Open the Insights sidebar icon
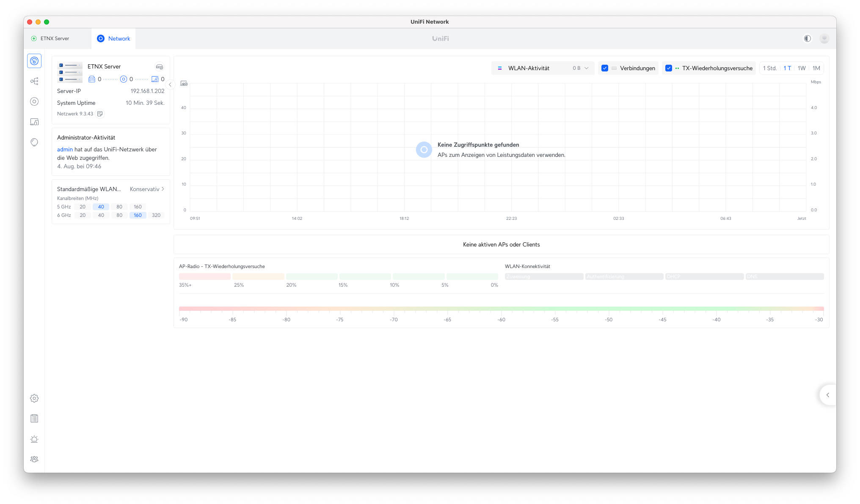Image resolution: width=860 pixels, height=504 pixels. click(34, 142)
